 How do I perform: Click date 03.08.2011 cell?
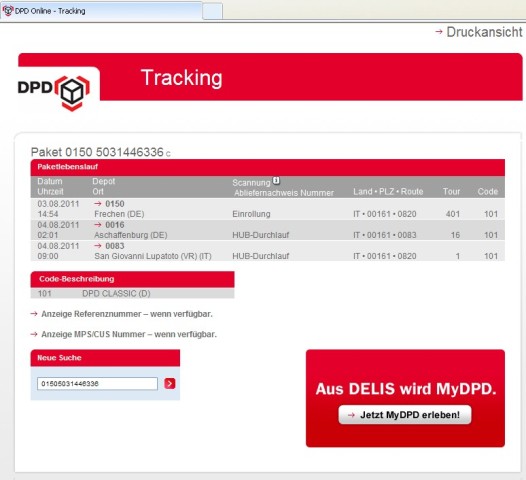(58, 204)
